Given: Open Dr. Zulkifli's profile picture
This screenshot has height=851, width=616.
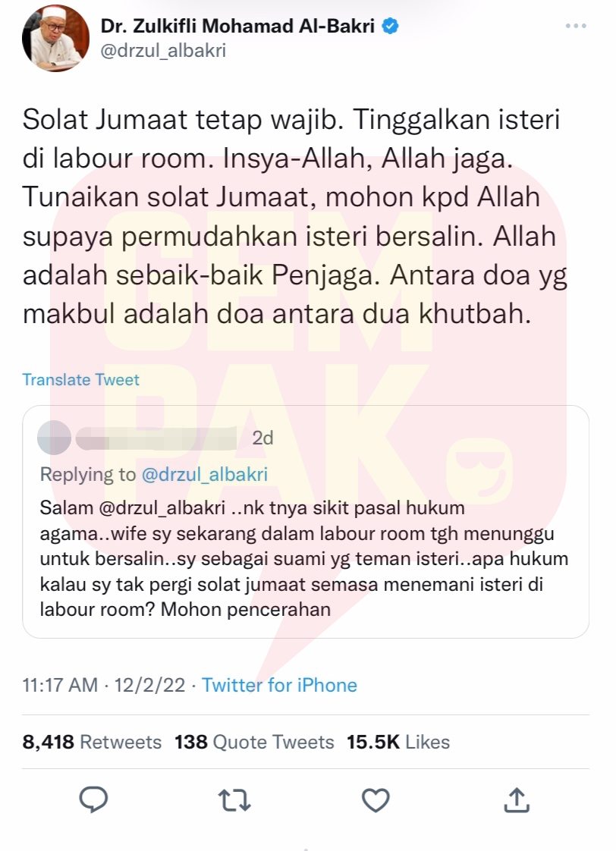Looking at the screenshot, I should [x=55, y=38].
